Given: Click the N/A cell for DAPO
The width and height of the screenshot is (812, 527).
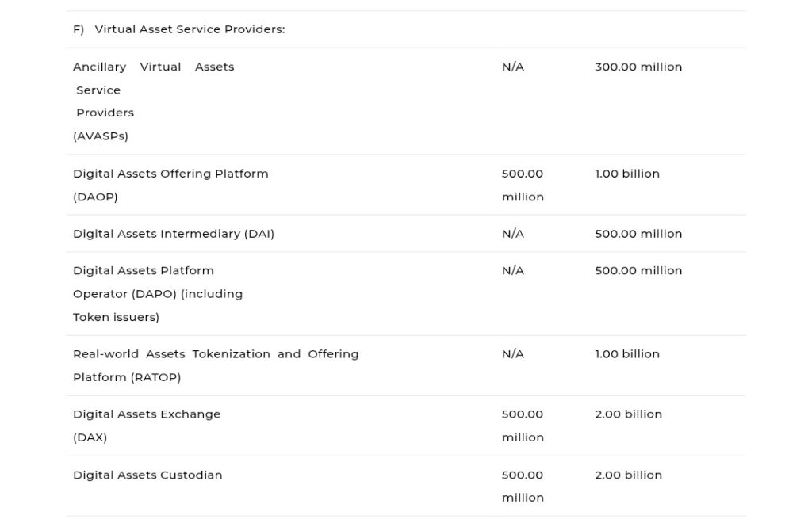Looking at the screenshot, I should pyautogui.click(x=512, y=270).
